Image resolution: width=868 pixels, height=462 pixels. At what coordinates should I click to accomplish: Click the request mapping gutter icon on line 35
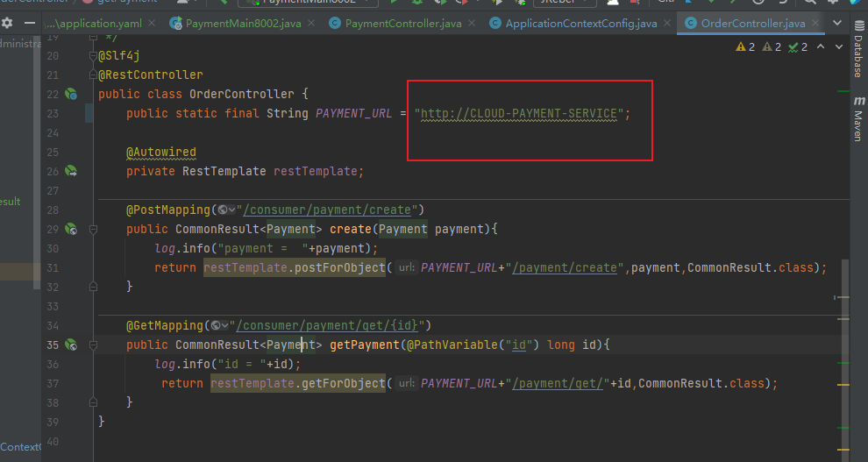71,345
